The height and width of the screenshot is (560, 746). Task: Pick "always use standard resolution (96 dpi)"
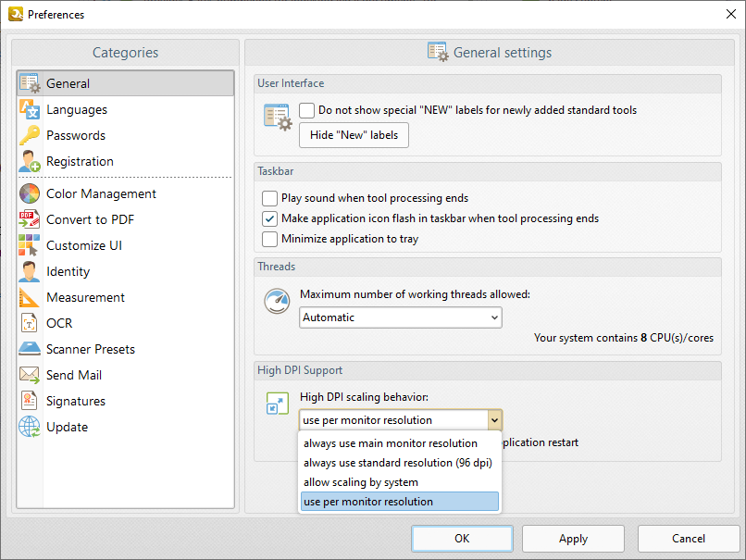[x=400, y=463]
